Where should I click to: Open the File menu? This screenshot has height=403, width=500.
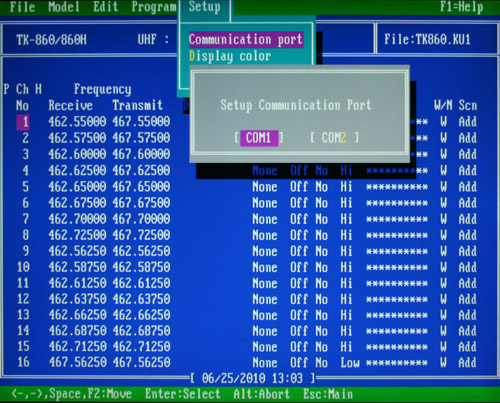click(x=22, y=7)
